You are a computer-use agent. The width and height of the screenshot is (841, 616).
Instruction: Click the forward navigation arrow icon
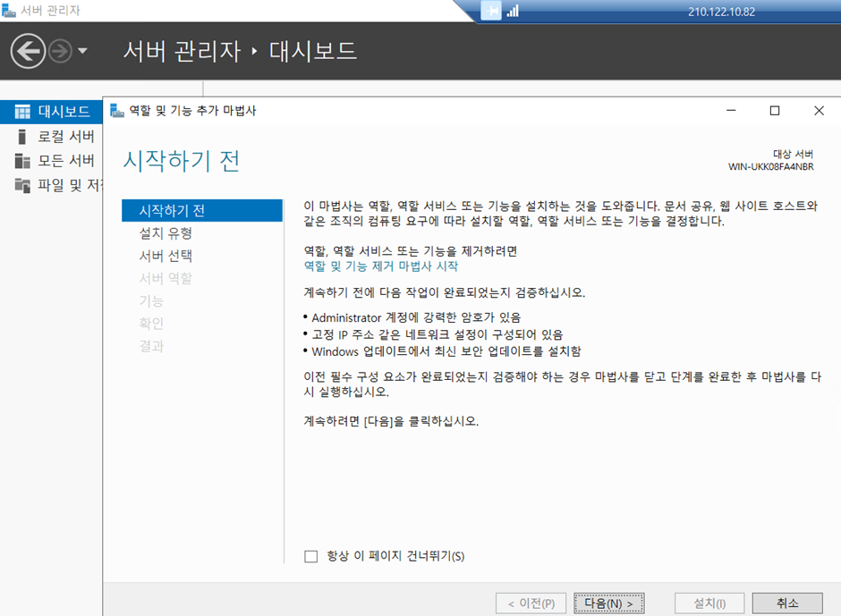click(x=60, y=51)
